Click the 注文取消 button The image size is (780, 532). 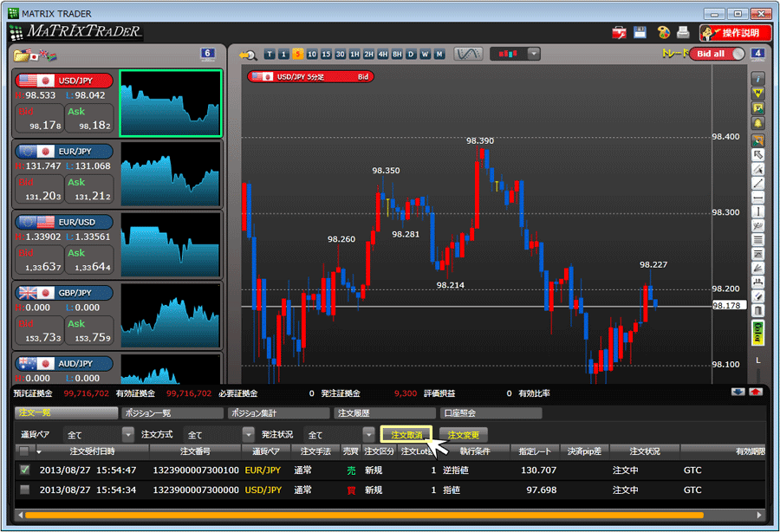click(406, 435)
